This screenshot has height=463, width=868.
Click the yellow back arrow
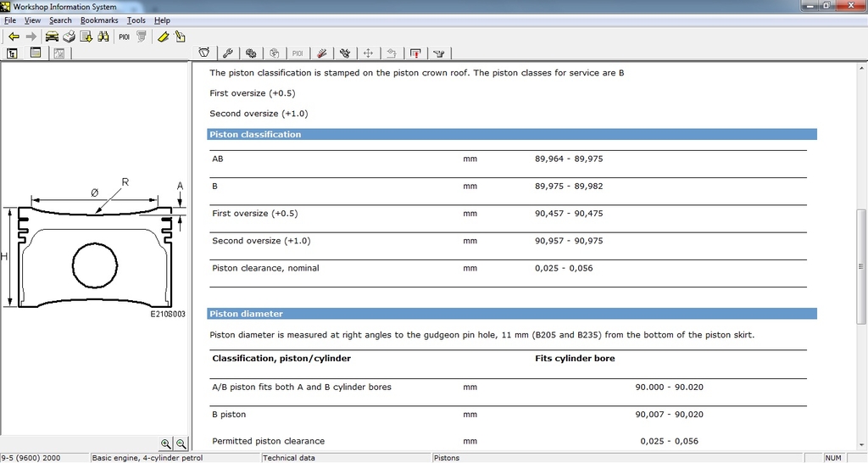coord(14,36)
